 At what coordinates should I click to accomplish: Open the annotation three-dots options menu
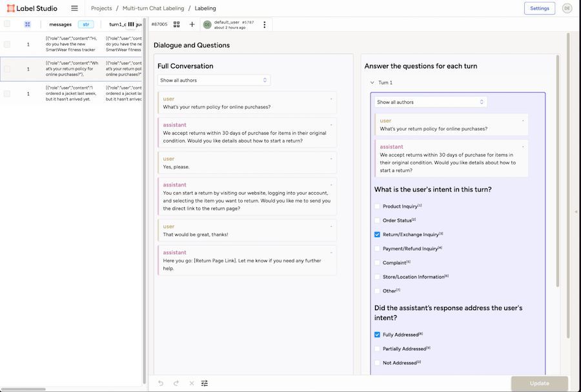point(264,24)
